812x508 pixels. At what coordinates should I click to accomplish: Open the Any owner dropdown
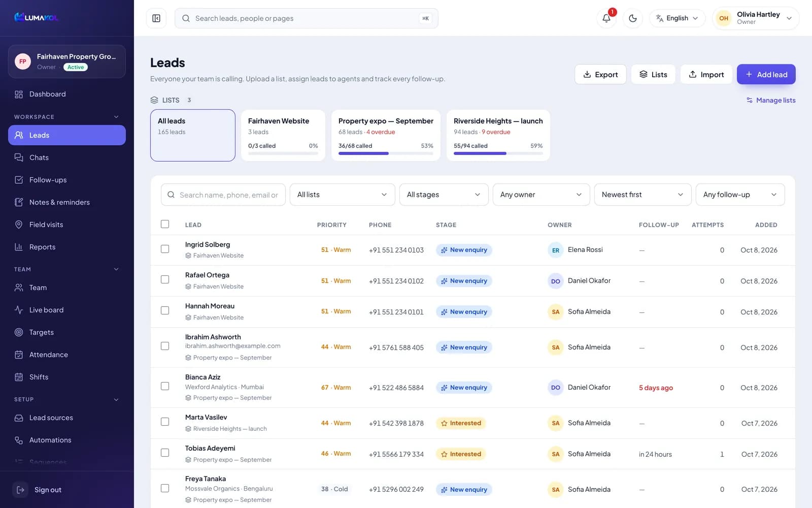click(541, 195)
